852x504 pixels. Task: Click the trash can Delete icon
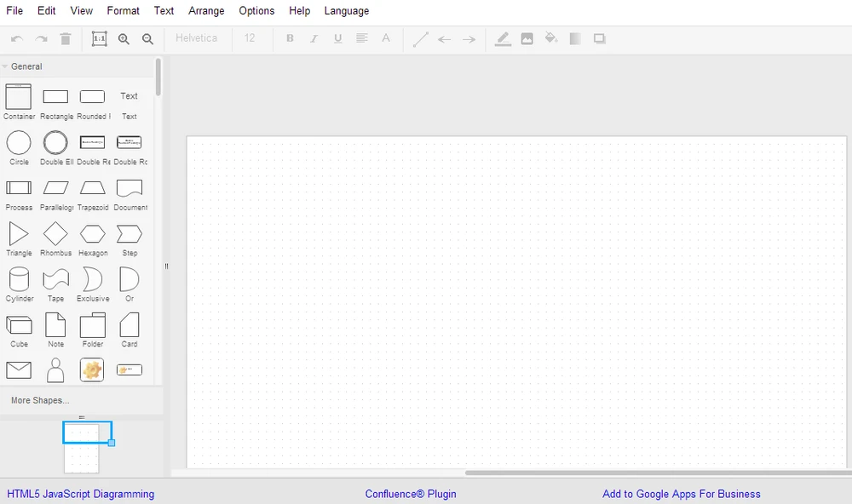65,38
